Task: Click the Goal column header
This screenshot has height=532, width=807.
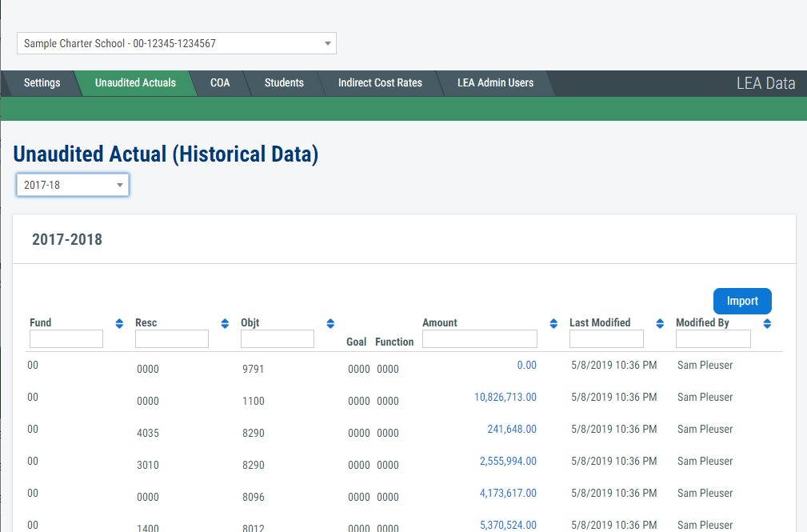Action: point(356,342)
